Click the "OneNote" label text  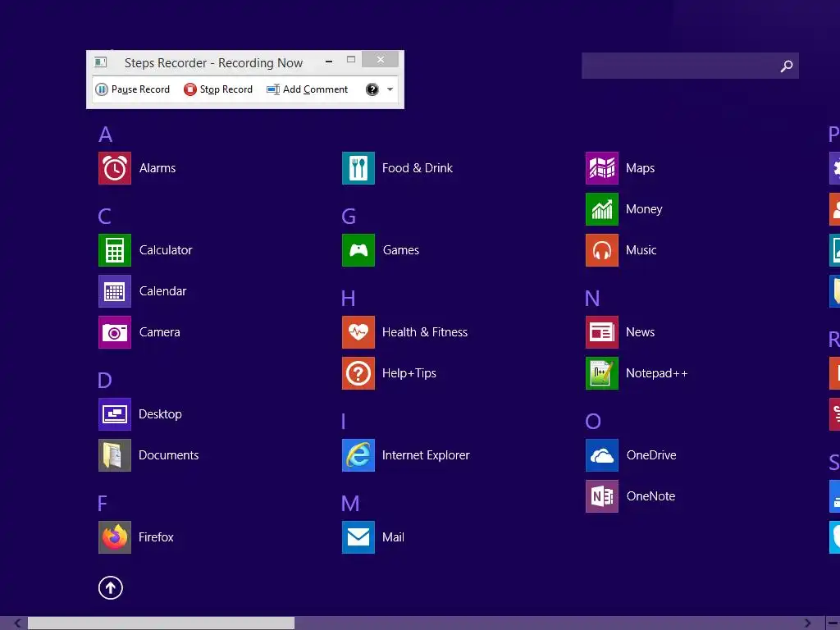651,496
